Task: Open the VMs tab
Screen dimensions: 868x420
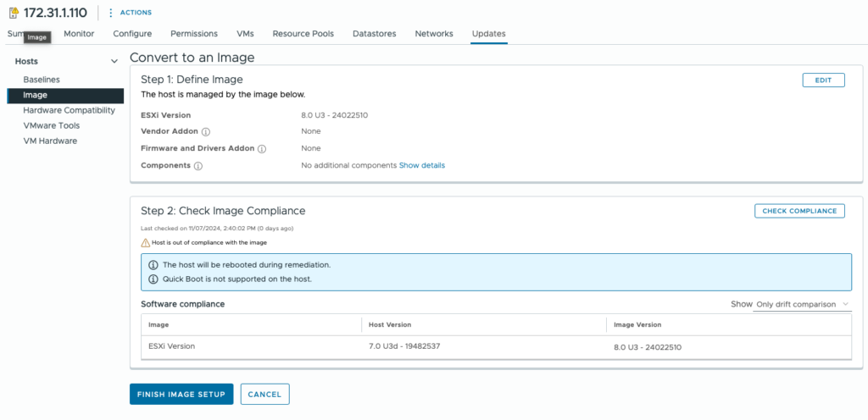Action: tap(245, 34)
